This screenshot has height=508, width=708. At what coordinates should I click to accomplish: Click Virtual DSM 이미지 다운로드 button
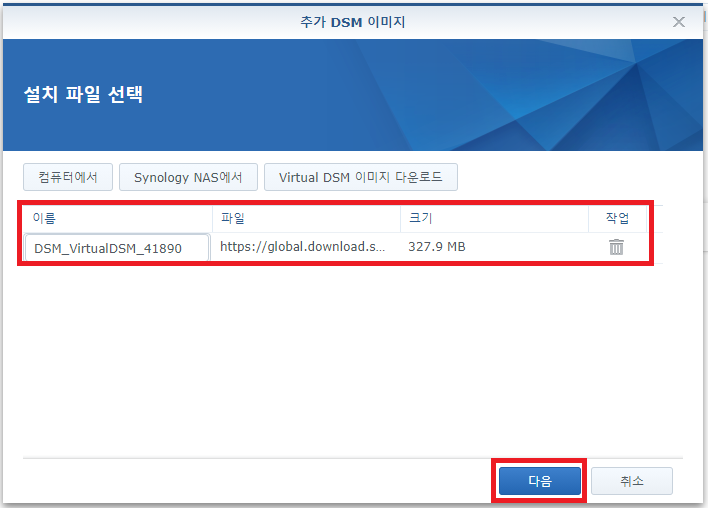click(x=361, y=177)
